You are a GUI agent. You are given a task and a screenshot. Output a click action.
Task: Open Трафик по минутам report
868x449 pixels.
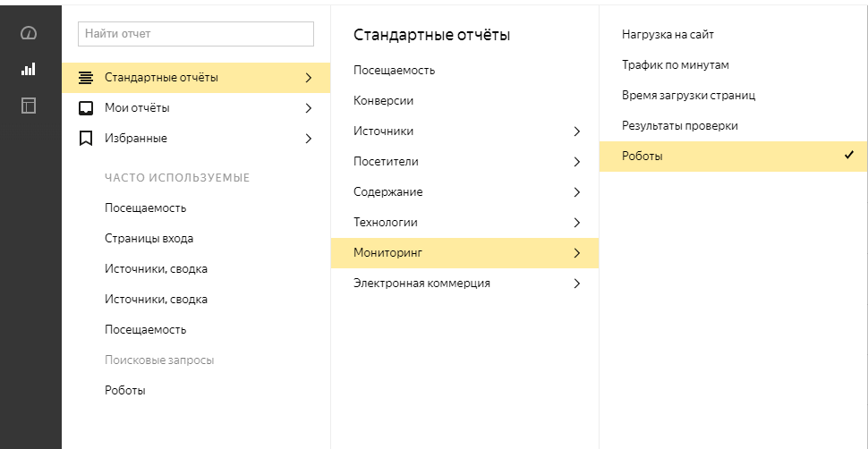coord(676,65)
